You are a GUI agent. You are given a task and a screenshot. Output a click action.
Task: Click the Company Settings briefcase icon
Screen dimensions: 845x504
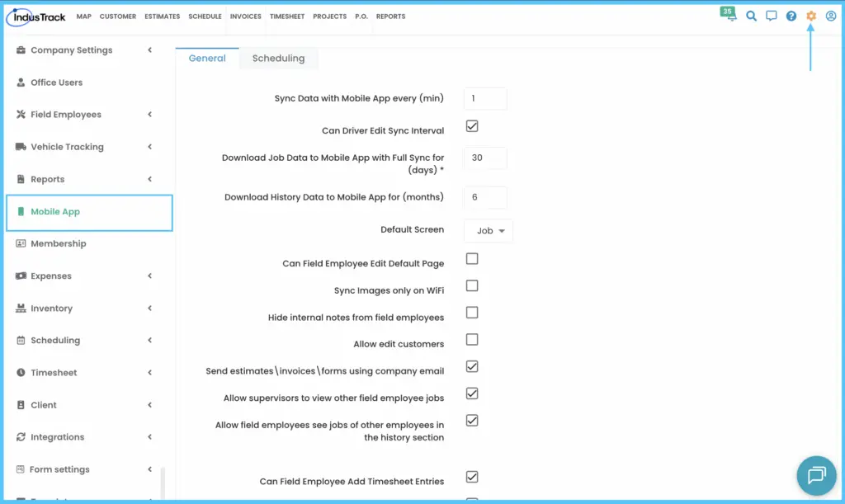coord(21,50)
